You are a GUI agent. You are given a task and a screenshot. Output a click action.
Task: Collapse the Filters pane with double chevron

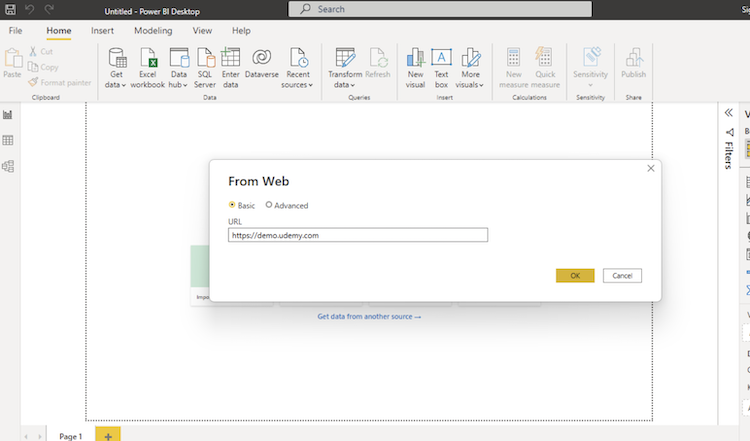(728, 113)
